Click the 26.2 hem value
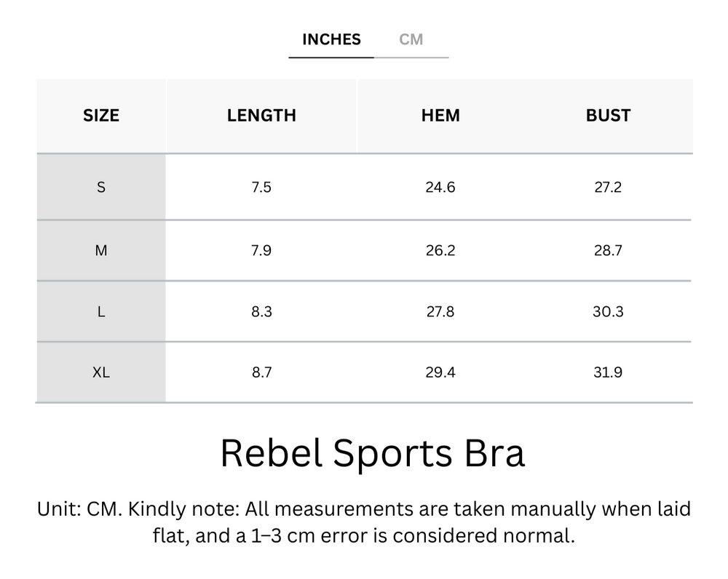This screenshot has height=579, width=728. tap(440, 250)
